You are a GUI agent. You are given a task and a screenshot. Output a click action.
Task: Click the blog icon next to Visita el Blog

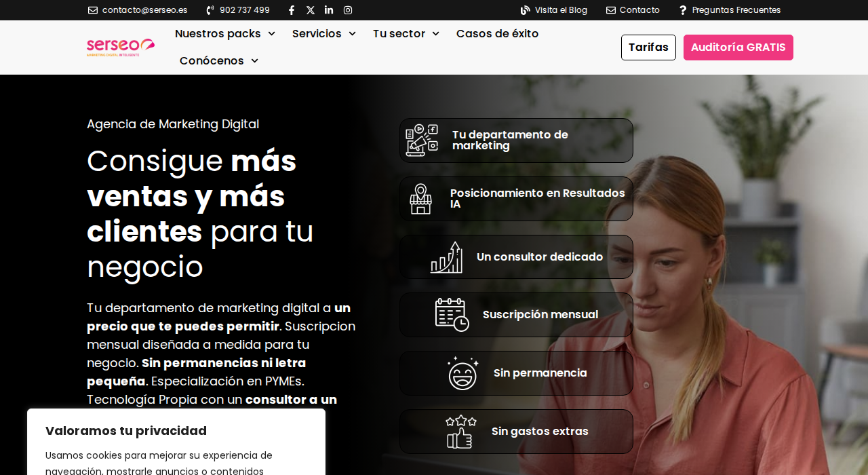[x=526, y=10]
